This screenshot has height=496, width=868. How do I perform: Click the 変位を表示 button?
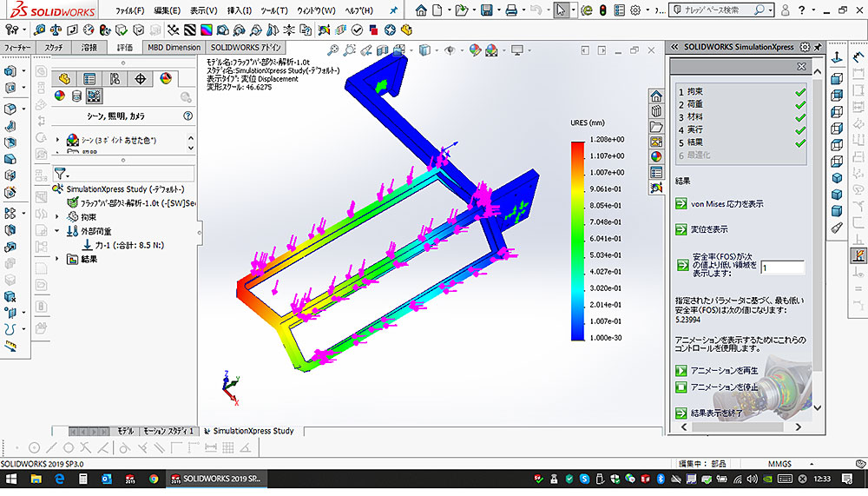coord(681,229)
